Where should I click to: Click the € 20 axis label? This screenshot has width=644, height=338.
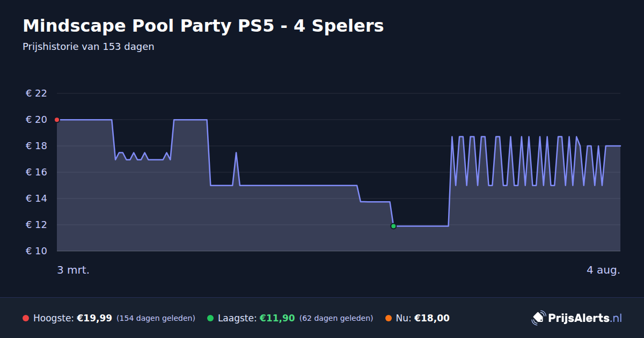(36, 120)
